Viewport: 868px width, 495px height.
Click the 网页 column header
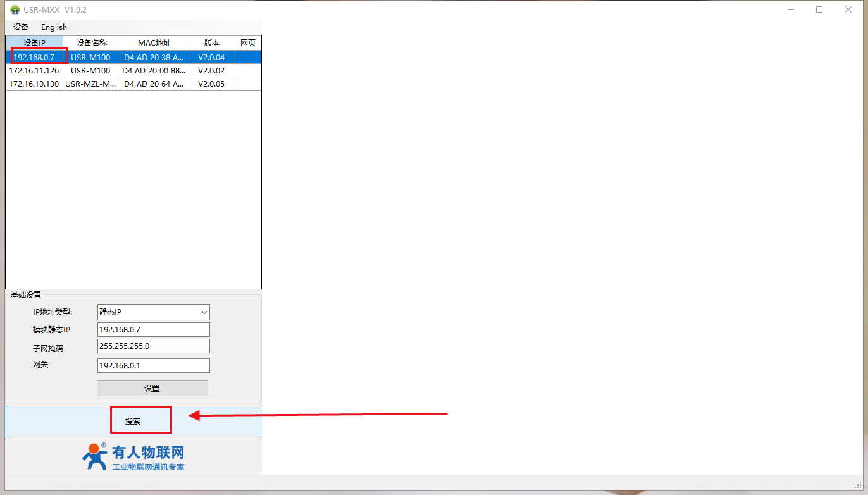(x=248, y=43)
